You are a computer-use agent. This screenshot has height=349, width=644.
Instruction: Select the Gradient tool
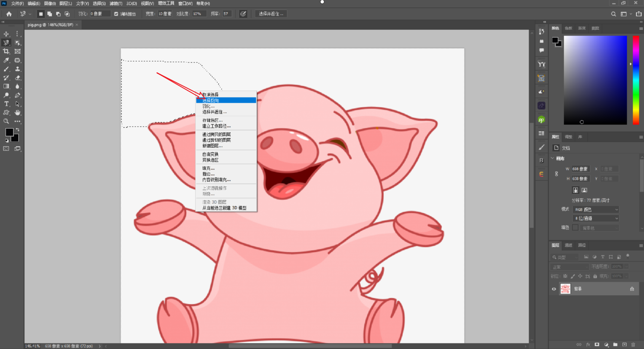point(6,86)
